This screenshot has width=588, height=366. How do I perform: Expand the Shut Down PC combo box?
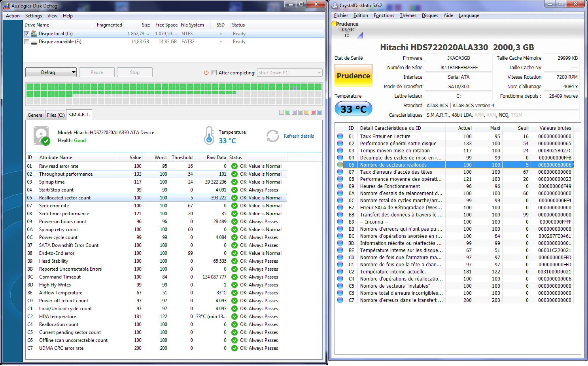[319, 73]
